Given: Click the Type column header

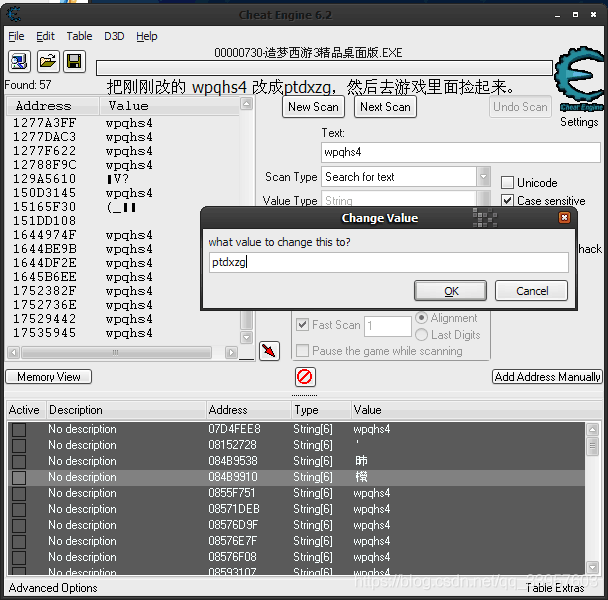Looking at the screenshot, I should tap(321, 410).
